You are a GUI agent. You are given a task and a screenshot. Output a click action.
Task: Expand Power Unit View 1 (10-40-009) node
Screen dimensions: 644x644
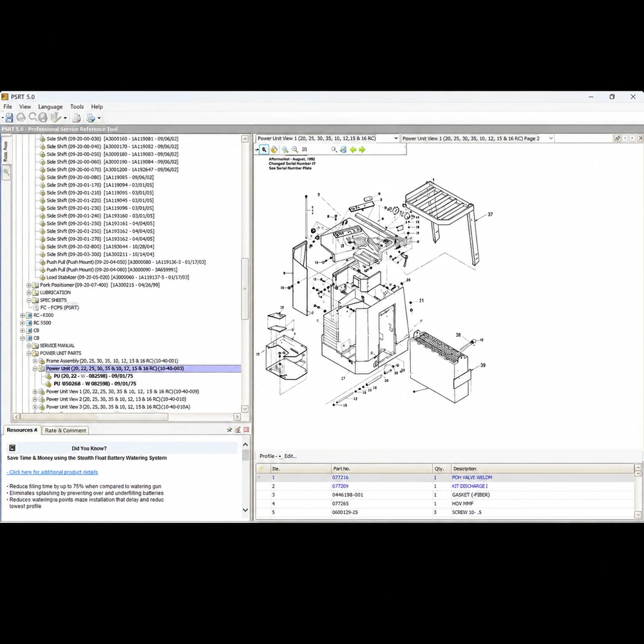35,392
